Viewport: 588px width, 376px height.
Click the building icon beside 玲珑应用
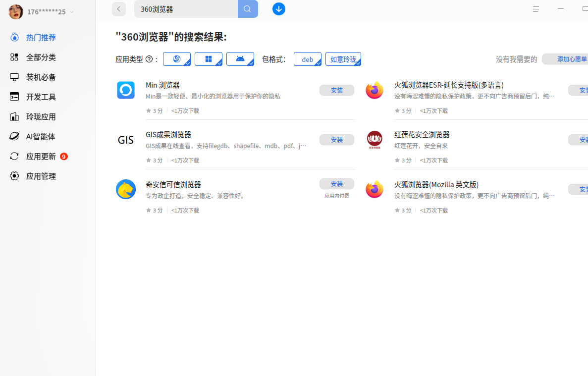click(14, 116)
